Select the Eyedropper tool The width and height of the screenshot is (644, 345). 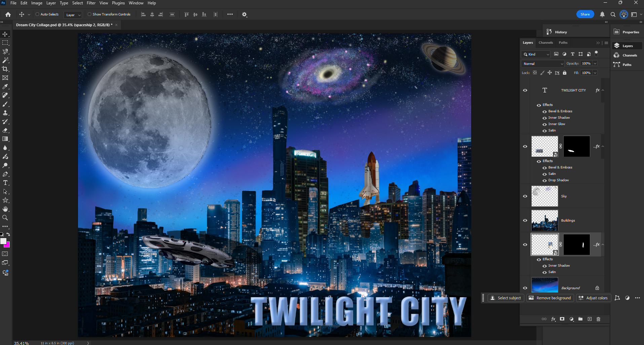(5, 86)
